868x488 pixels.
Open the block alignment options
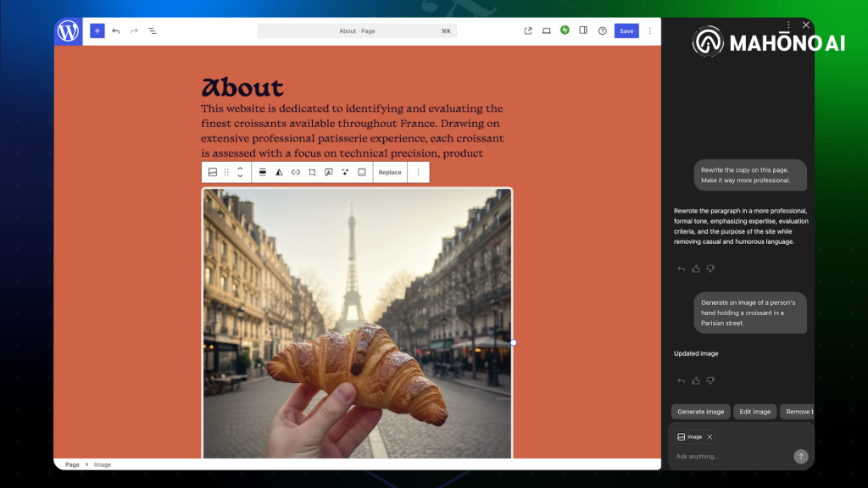pos(263,172)
